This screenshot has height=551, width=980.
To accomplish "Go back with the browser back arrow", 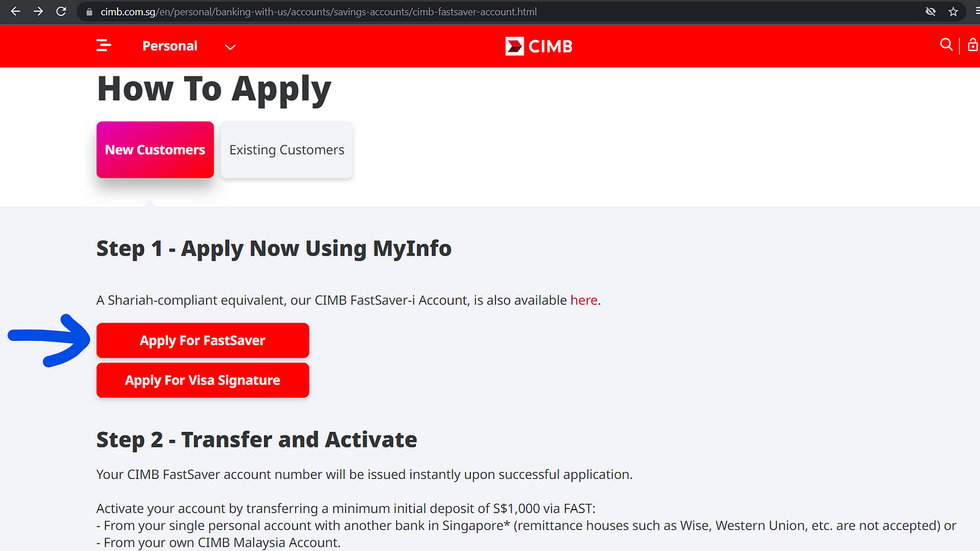I will (x=15, y=12).
